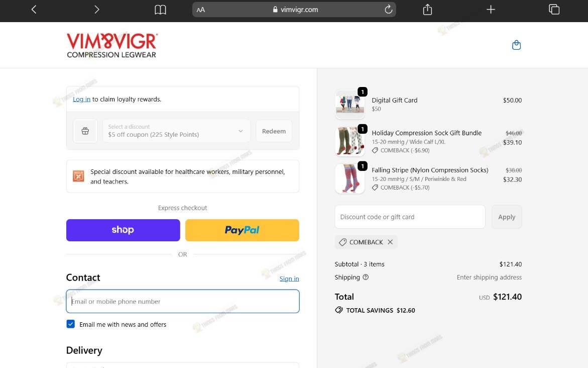Click the COMEBACK tag icon on Holiday Bundle
This screenshot has height=368, width=588.
(x=375, y=150)
